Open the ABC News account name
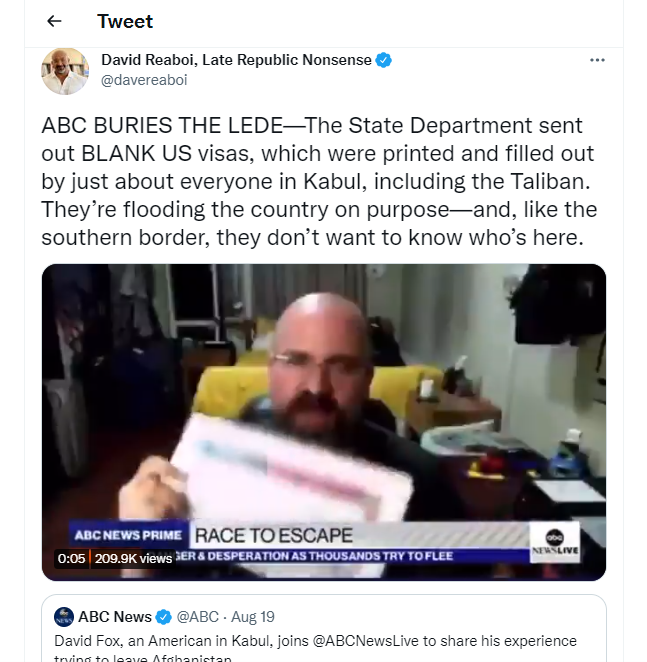This screenshot has height=662, width=647. tap(115, 617)
